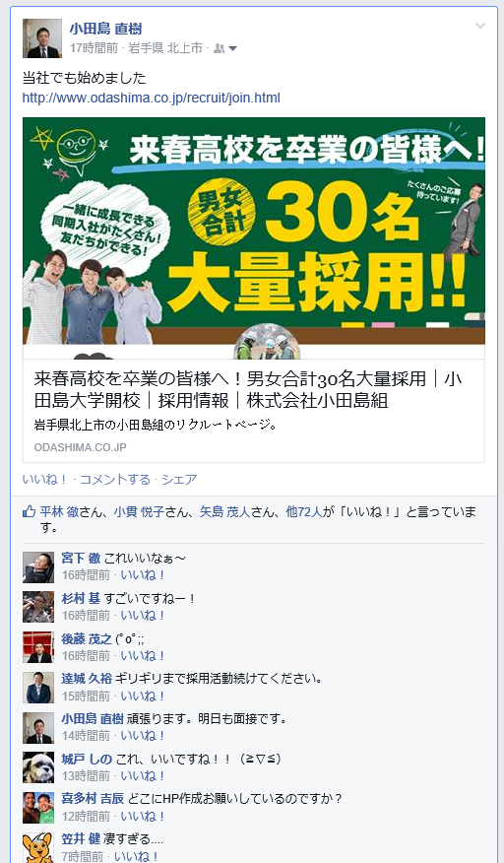Click the いいね！ action under the post
The width and height of the screenshot is (504, 863).
tap(44, 480)
